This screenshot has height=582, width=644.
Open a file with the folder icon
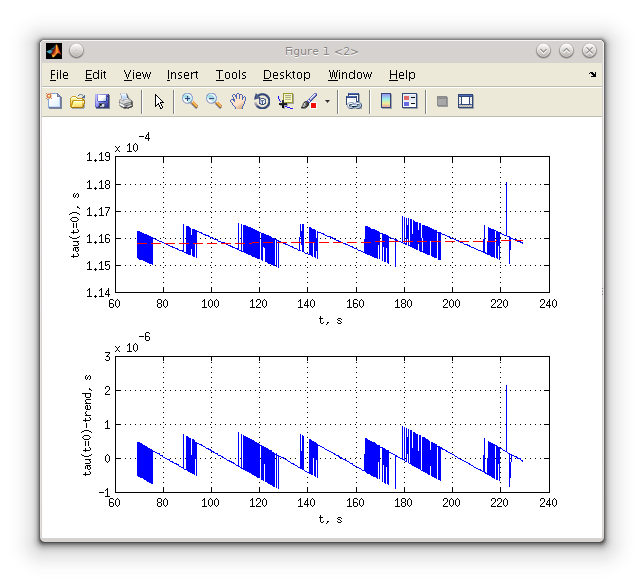tap(78, 101)
